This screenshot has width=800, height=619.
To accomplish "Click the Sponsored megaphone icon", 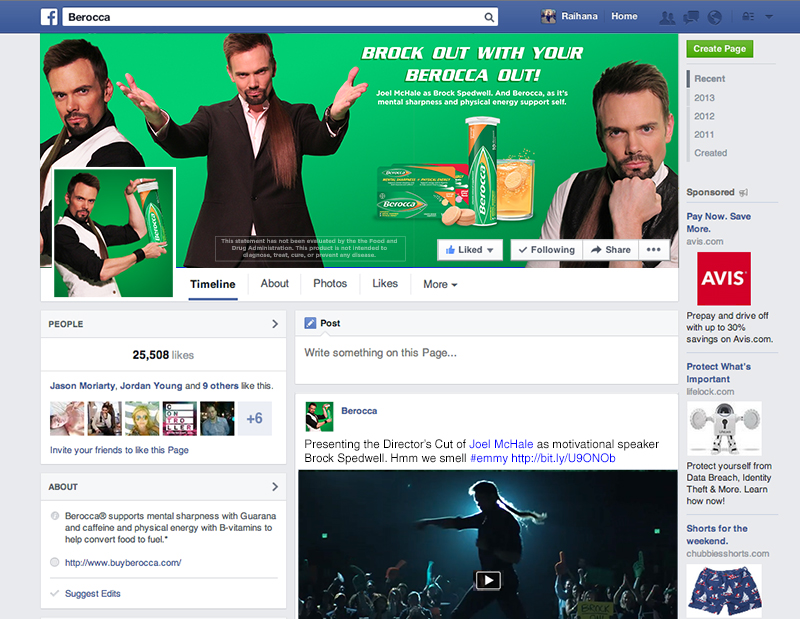I will click(743, 192).
